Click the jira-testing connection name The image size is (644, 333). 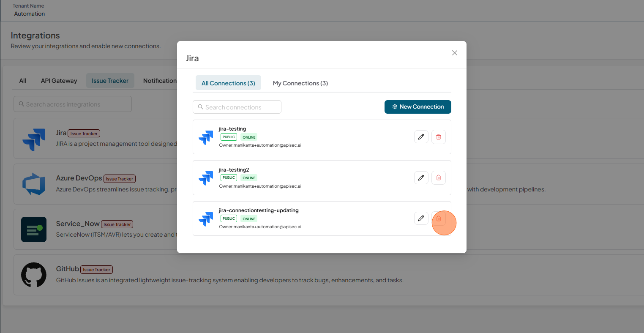(232, 129)
